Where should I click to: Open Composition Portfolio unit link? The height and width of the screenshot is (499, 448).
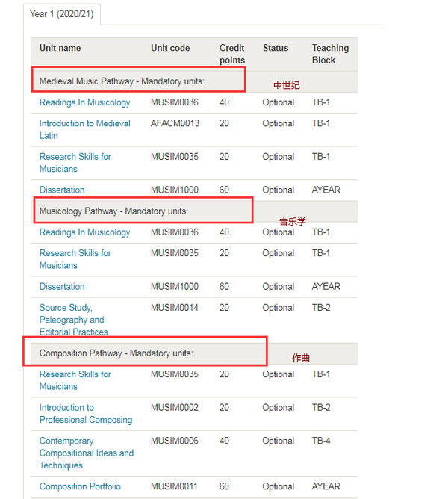80,486
